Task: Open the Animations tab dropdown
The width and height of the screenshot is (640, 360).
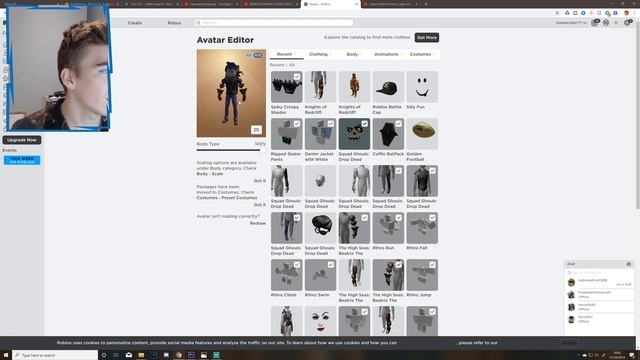Action: [388, 54]
